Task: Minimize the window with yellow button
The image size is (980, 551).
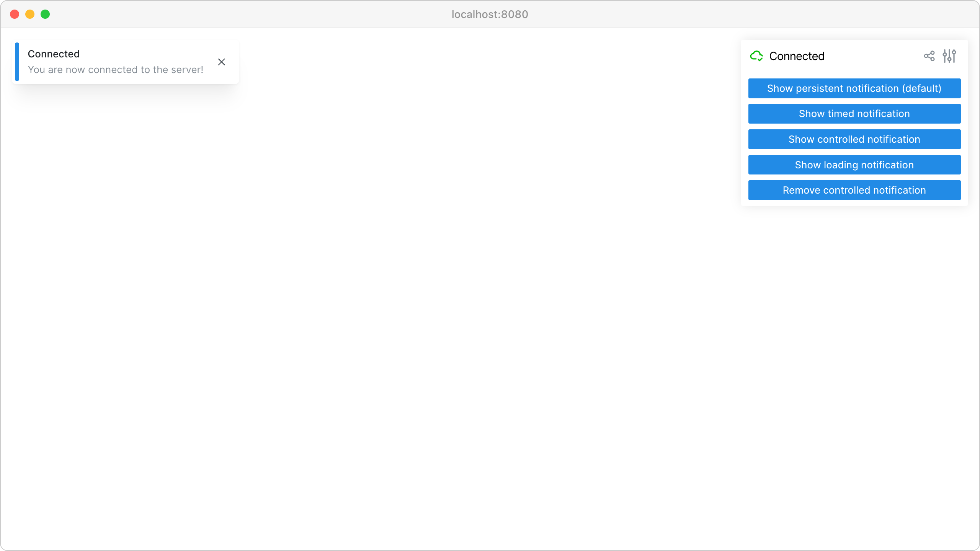Action: tap(30, 14)
